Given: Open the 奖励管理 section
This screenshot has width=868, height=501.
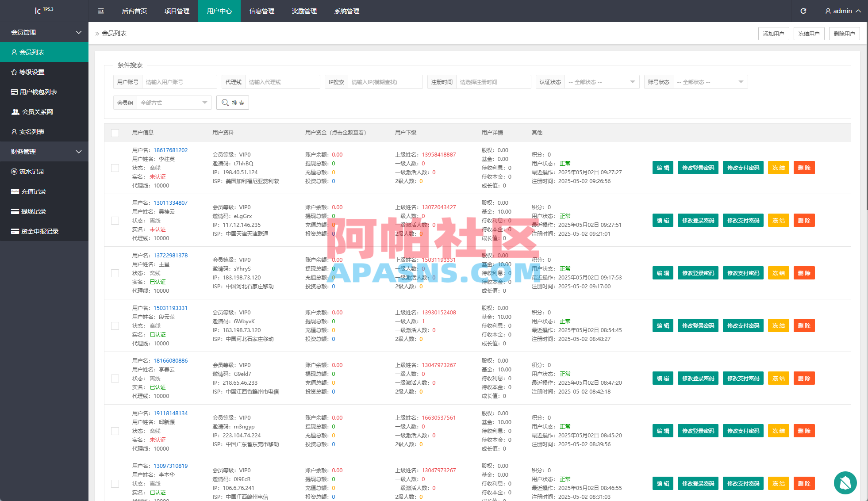Looking at the screenshot, I should (x=304, y=11).
